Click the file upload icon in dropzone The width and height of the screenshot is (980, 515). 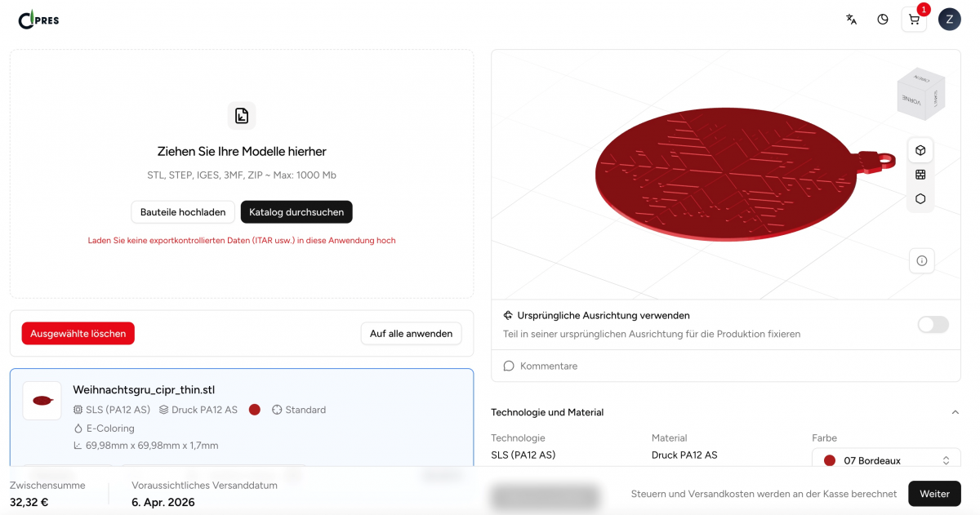pos(242,116)
